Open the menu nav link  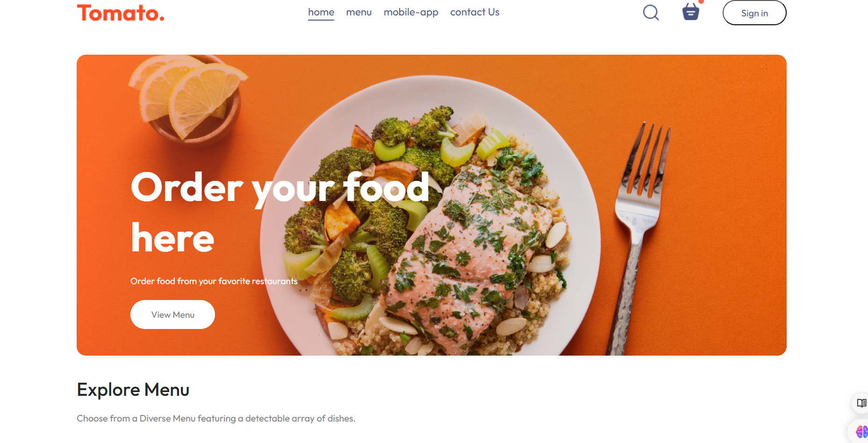pos(359,12)
